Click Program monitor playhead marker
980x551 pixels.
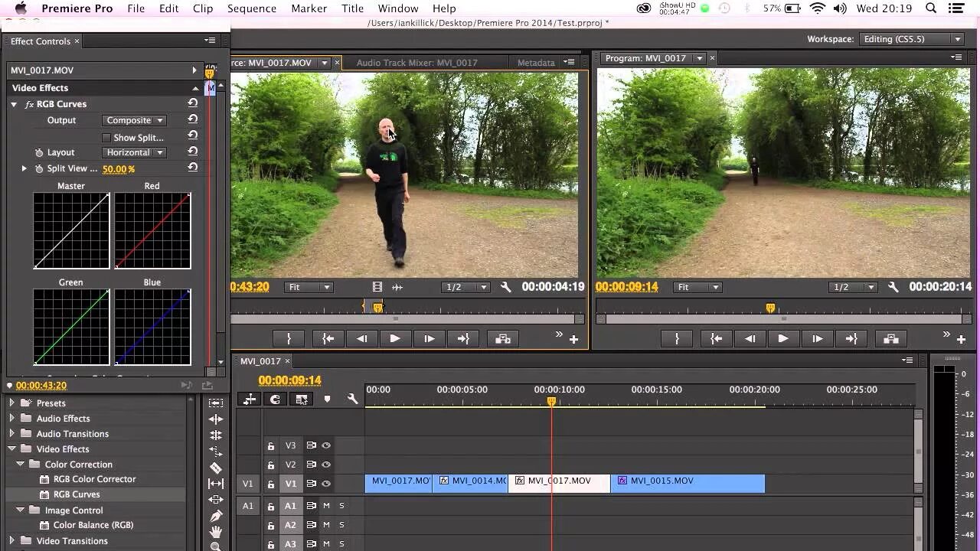pyautogui.click(x=770, y=308)
